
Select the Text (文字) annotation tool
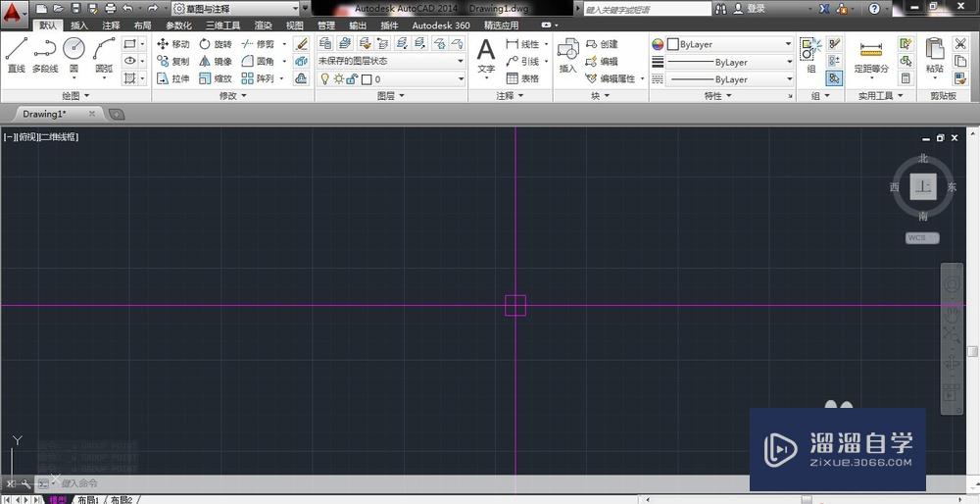coord(486,56)
